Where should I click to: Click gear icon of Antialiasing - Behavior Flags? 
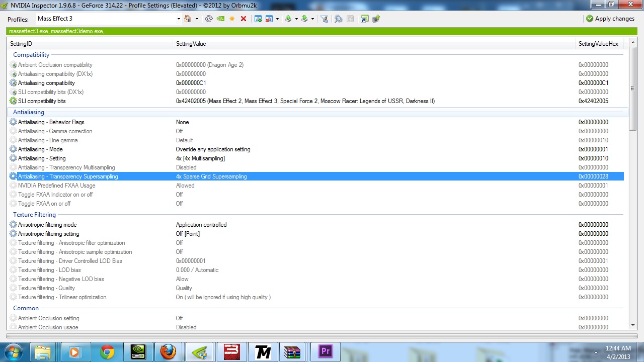tap(13, 122)
